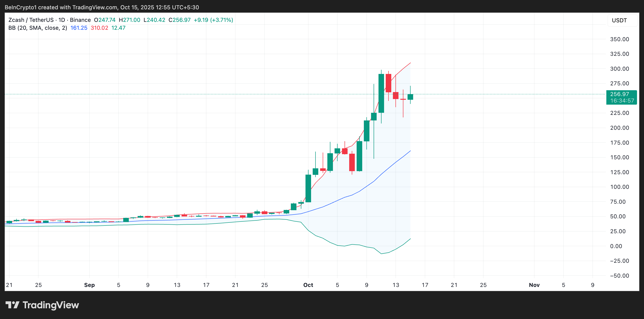Click the −50.00 price axis label

click(619, 276)
